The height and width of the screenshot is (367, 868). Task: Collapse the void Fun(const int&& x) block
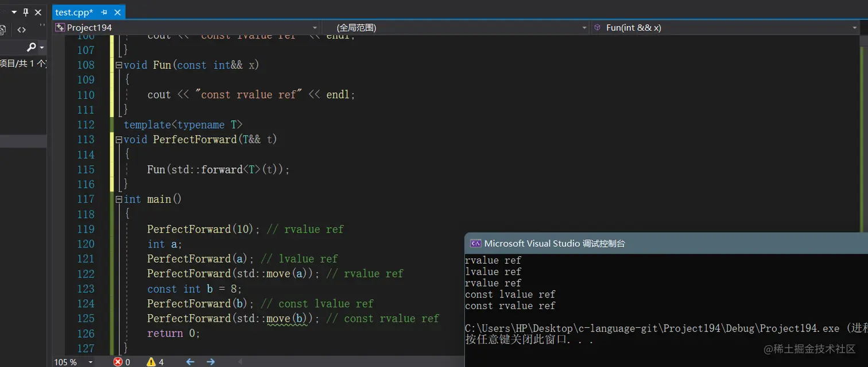[119, 65]
